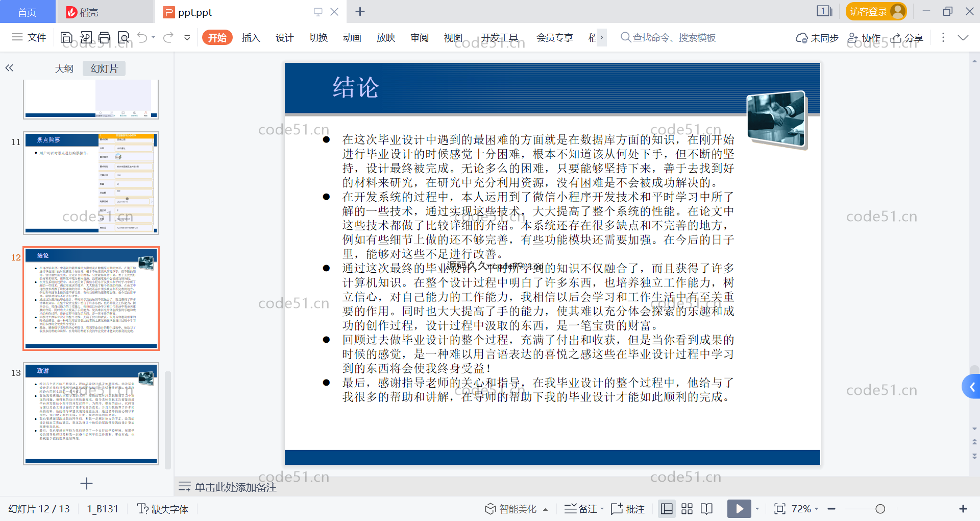Toggle the 备注 notes pane button
This screenshot has height=521, width=980.
pyautogui.click(x=580, y=509)
